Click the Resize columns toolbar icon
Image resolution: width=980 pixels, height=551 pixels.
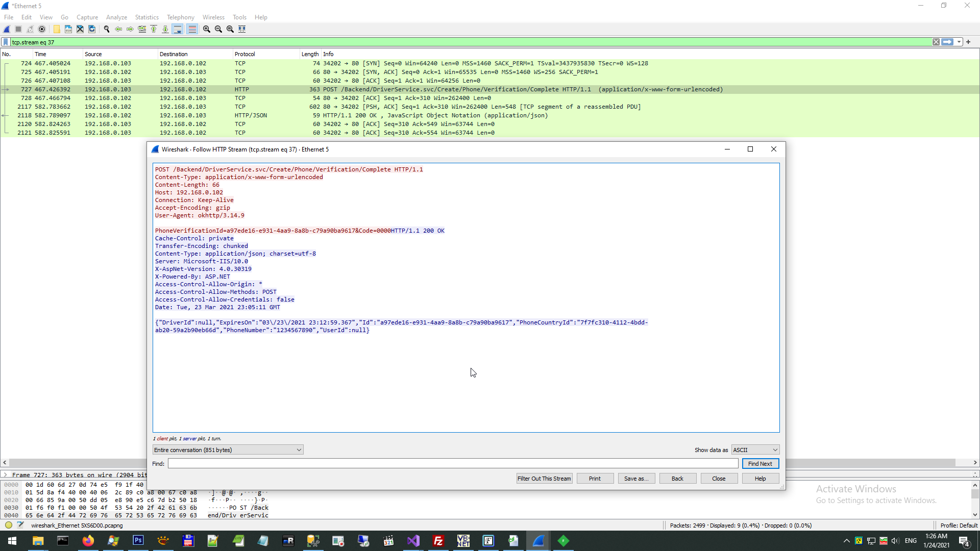point(242,29)
